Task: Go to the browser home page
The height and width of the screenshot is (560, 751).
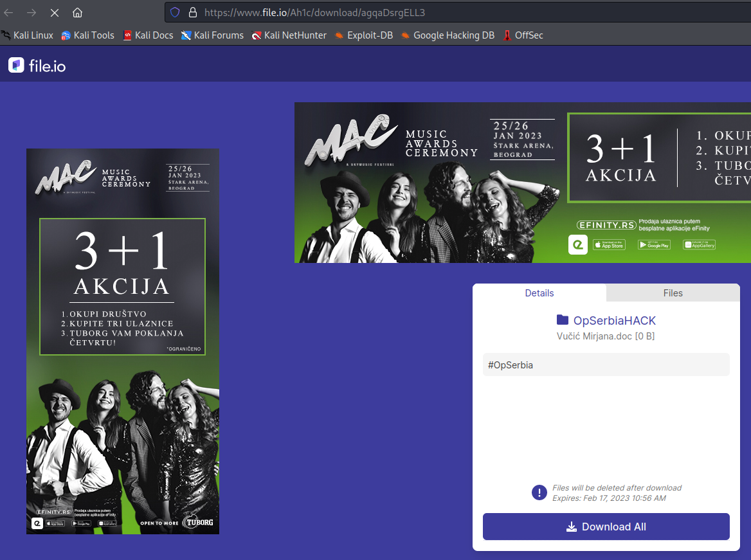Action: [78, 12]
